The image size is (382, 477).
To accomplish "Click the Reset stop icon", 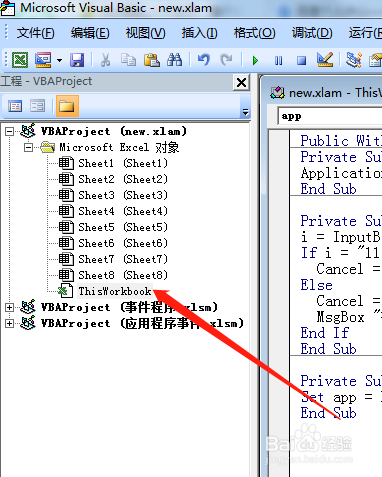I will (302, 60).
